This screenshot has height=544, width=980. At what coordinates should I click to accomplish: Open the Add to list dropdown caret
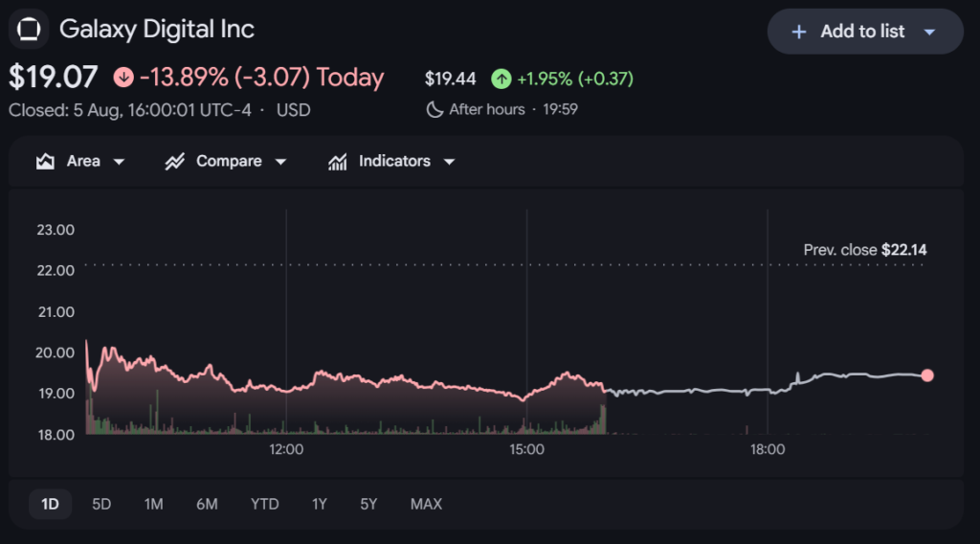click(929, 32)
